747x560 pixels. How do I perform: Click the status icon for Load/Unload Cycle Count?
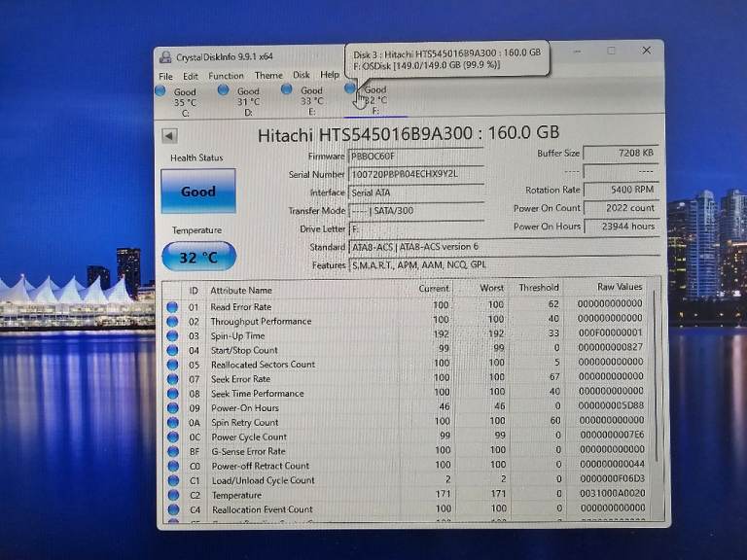(173, 480)
